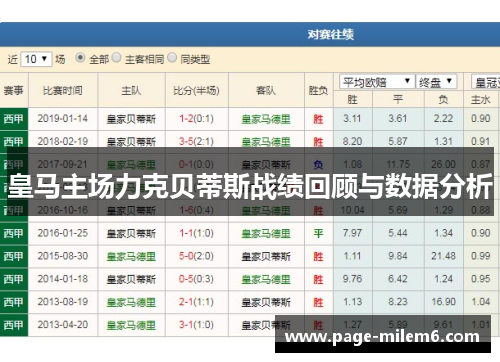Click the 2019-01-14 match date
Screen dimensions: 500x362
click(x=63, y=119)
